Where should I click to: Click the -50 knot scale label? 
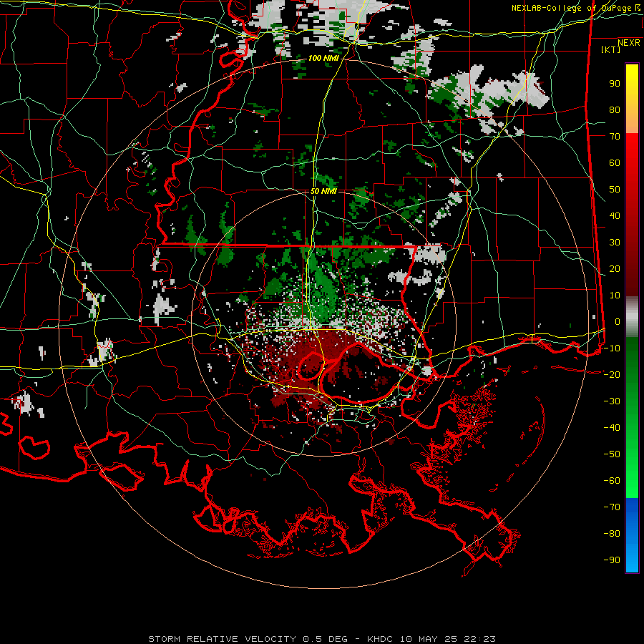coord(612,454)
